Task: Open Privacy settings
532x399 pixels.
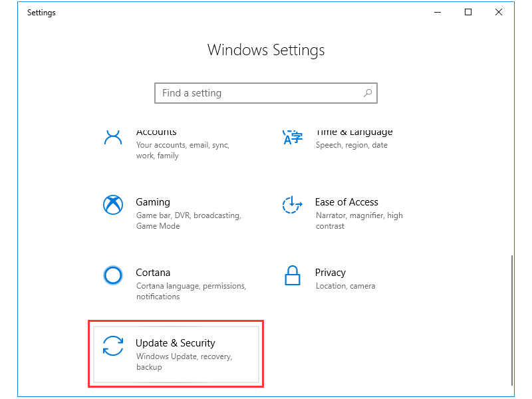Action: pyautogui.click(x=331, y=273)
